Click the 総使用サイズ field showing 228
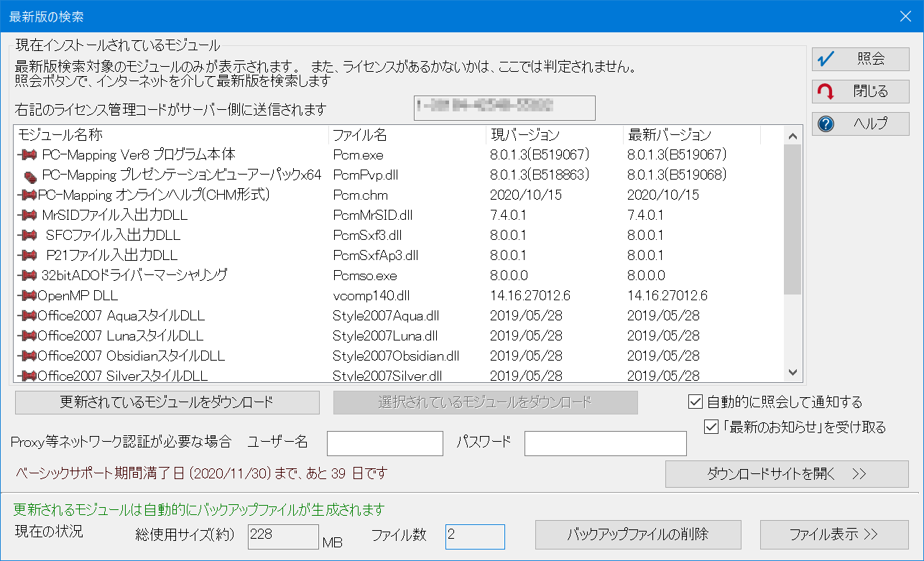 283,537
